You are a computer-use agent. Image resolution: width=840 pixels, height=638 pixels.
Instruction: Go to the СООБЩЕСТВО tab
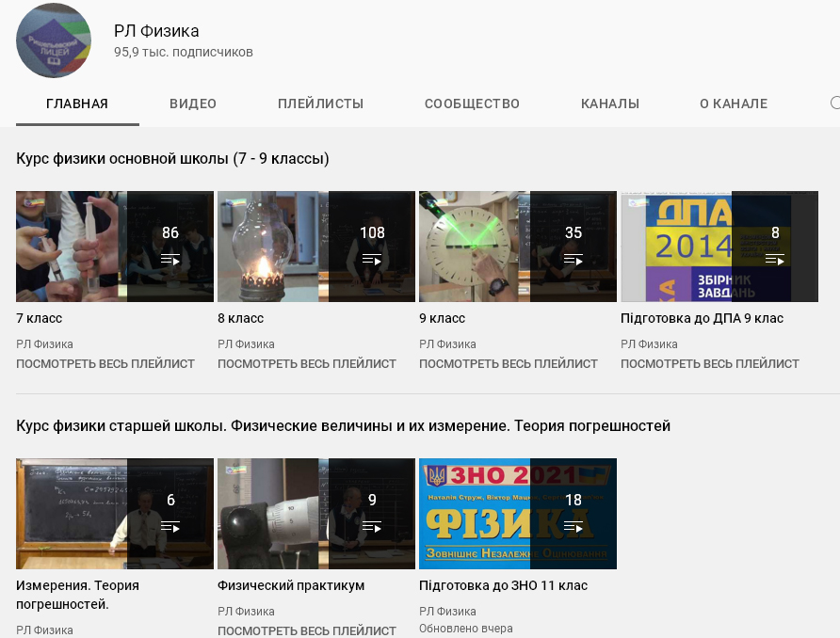point(472,104)
